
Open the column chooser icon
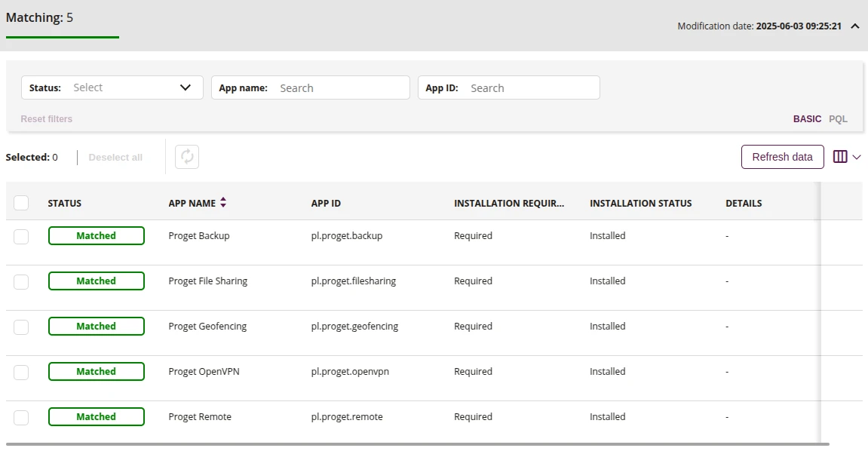(x=840, y=157)
